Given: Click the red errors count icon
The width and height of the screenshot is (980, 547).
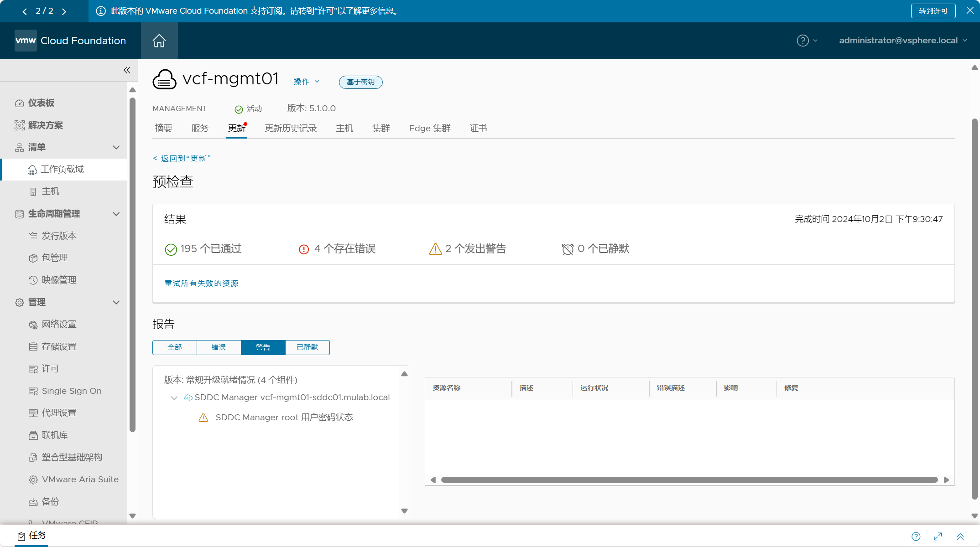Looking at the screenshot, I should 303,249.
